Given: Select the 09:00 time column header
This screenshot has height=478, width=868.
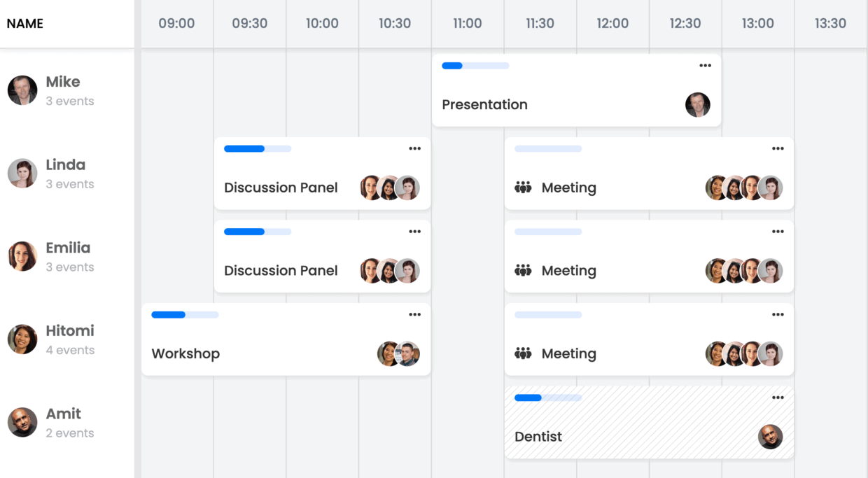Looking at the screenshot, I should (177, 23).
